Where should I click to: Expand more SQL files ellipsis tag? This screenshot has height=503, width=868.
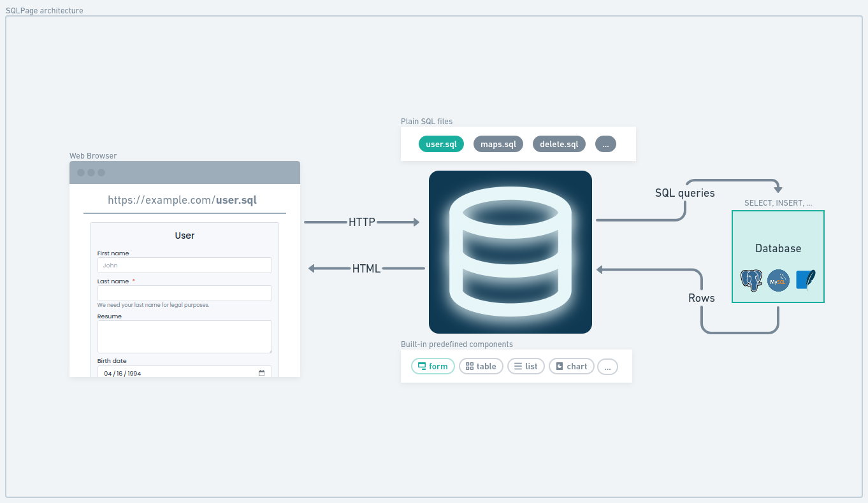tap(605, 144)
